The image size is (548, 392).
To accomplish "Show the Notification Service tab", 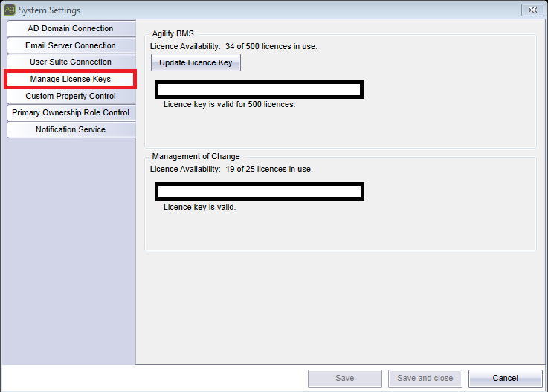I will (x=71, y=129).
